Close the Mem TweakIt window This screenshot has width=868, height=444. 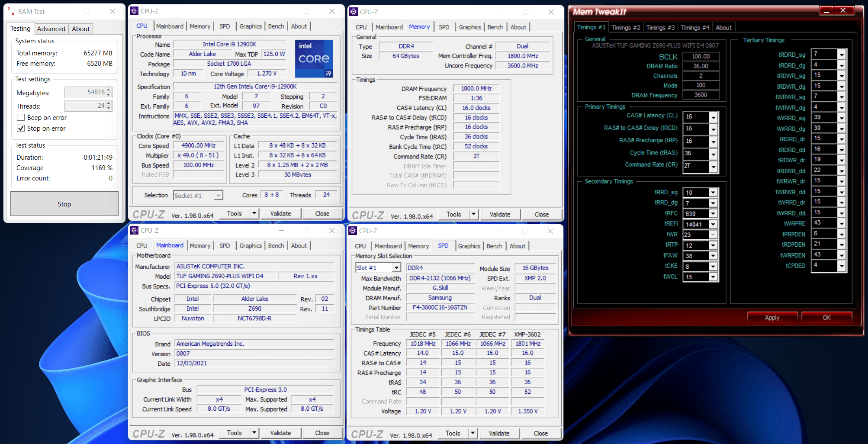843,10
